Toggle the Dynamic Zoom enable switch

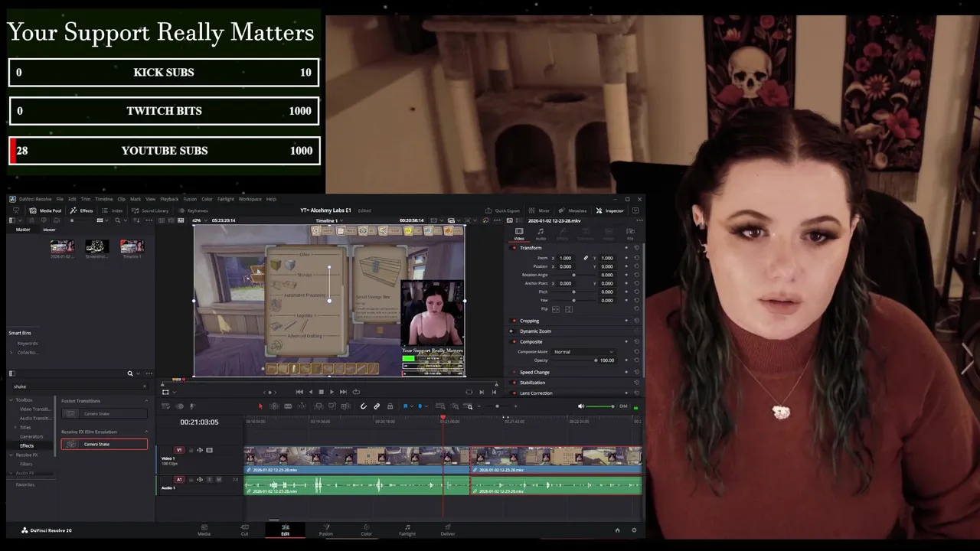tap(514, 331)
